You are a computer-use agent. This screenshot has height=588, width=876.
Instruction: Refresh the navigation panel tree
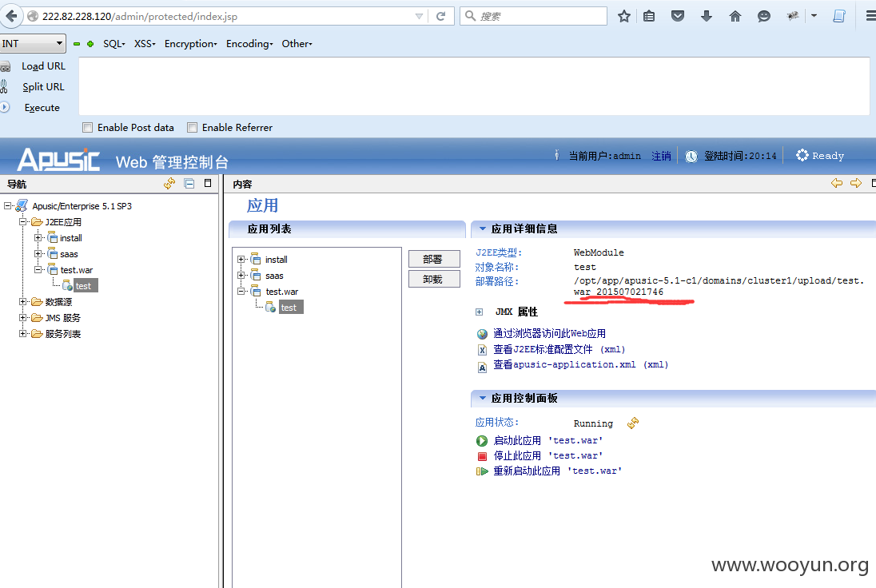tap(169, 183)
